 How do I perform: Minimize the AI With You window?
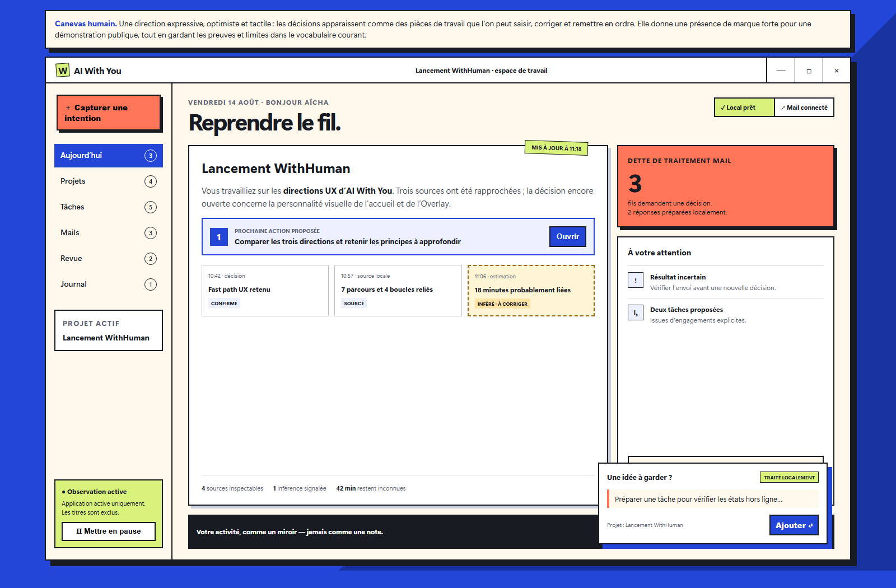[x=781, y=71]
